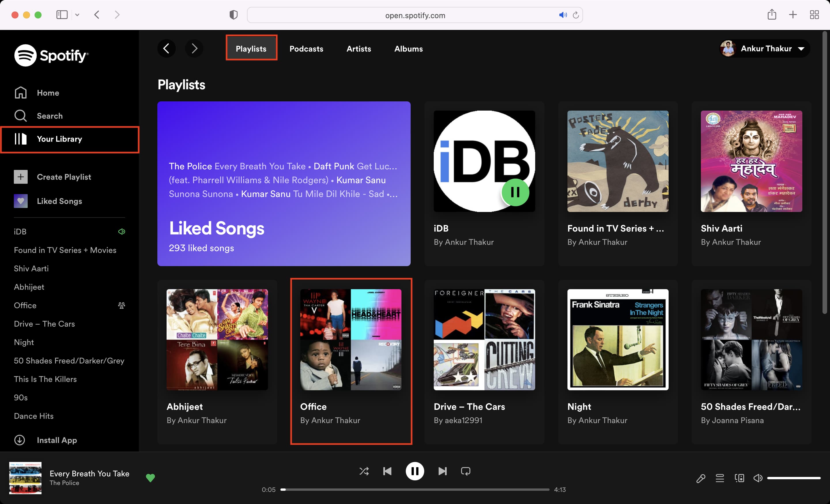This screenshot has height=504, width=830.
Task: Select Night in the sidebar list
Action: (x=24, y=342)
